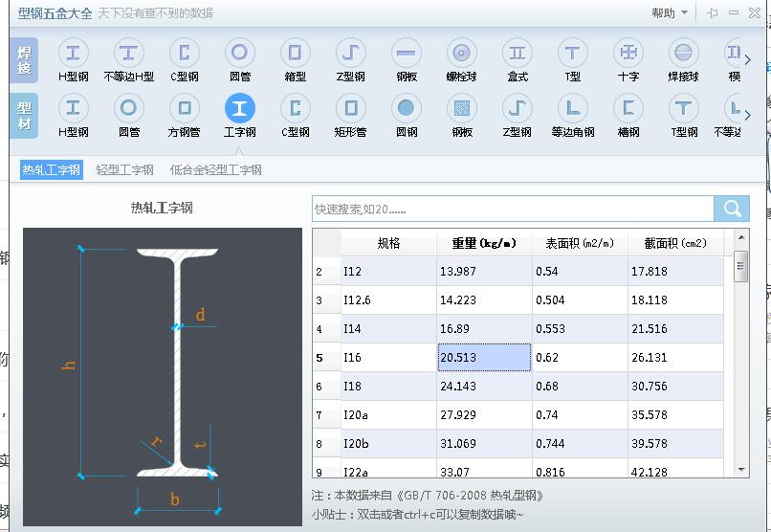Select profile 钢板 icon in second row

(x=462, y=108)
